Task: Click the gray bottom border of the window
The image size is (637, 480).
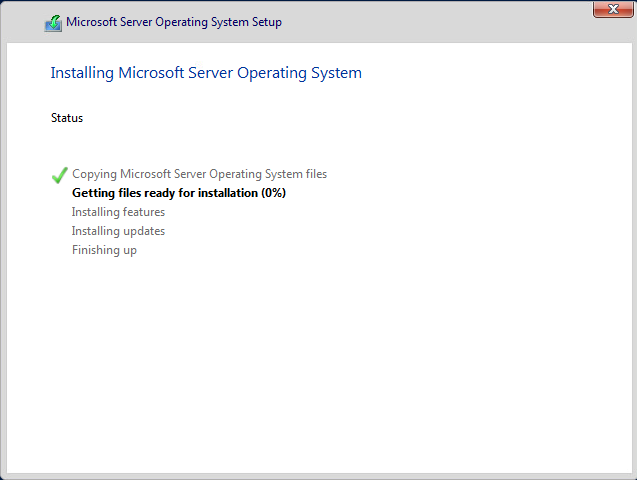Action: [x=318, y=476]
